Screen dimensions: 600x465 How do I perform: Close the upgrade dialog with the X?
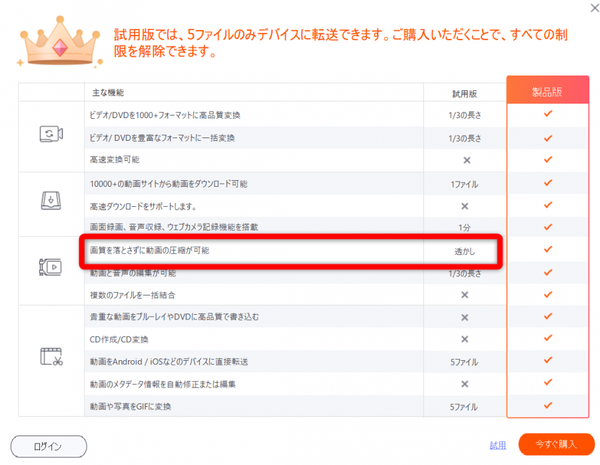point(594,8)
